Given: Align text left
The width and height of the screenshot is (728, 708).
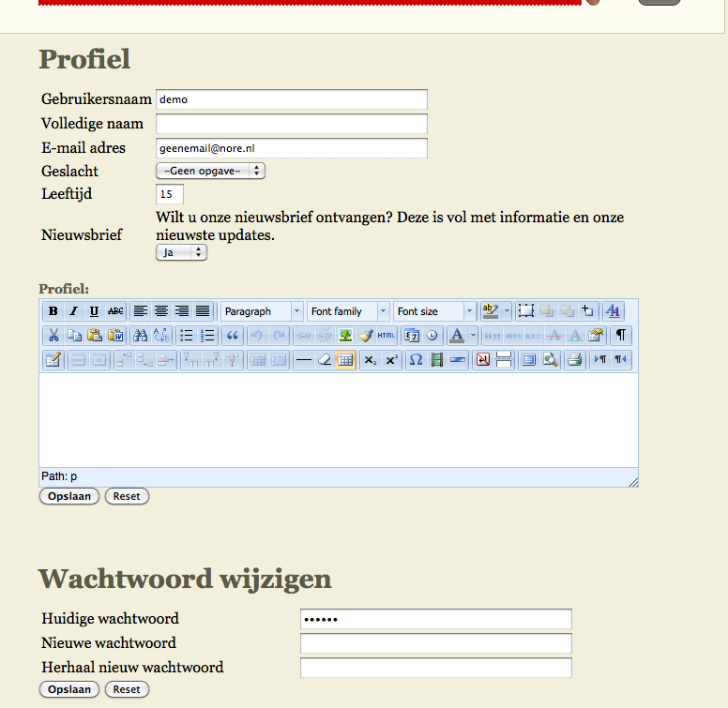Looking at the screenshot, I should point(140,311).
